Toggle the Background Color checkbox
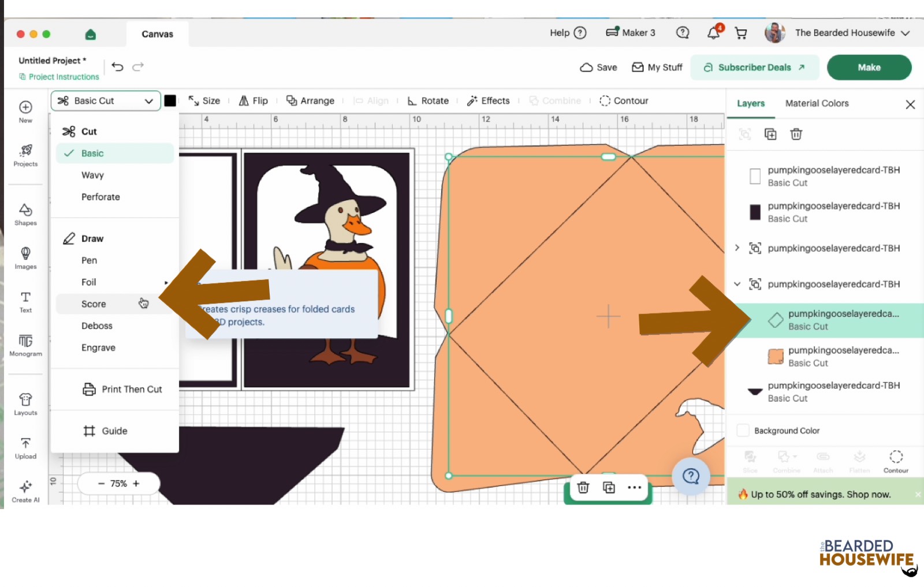 pos(743,431)
